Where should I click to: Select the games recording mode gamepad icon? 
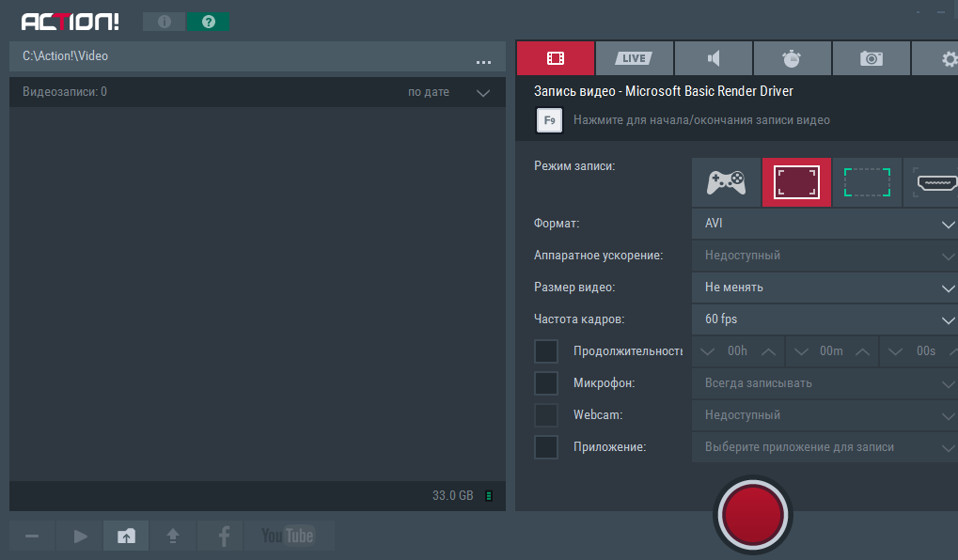click(726, 182)
